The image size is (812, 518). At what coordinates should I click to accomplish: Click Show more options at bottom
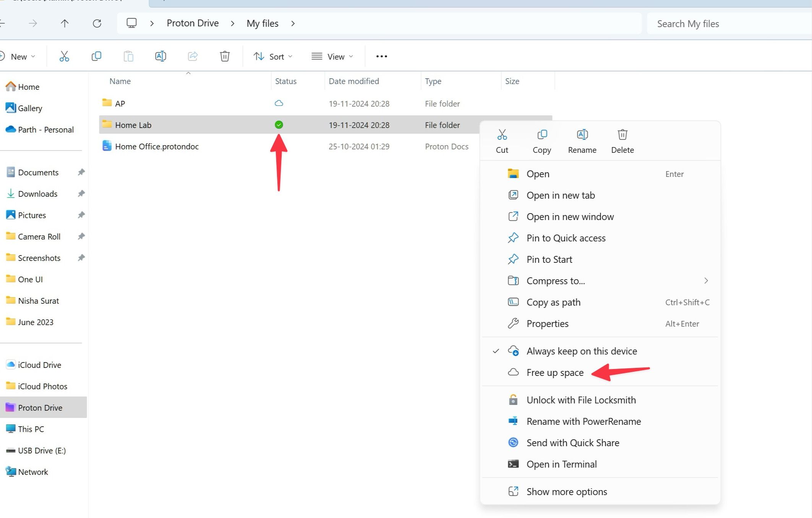coord(566,491)
